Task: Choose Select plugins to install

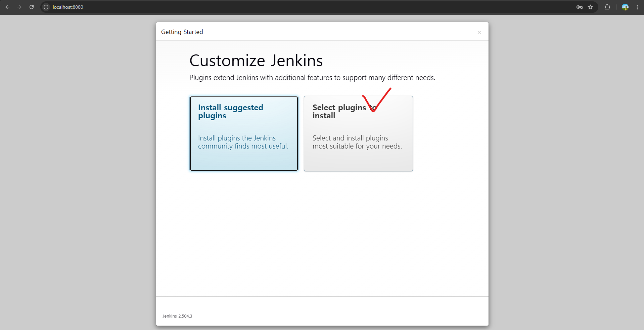Action: [x=358, y=133]
